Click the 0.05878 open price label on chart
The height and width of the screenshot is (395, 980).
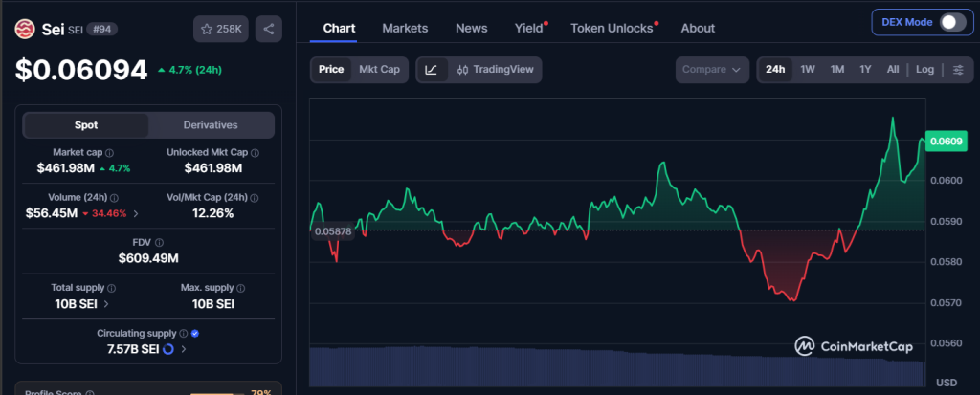pos(333,231)
